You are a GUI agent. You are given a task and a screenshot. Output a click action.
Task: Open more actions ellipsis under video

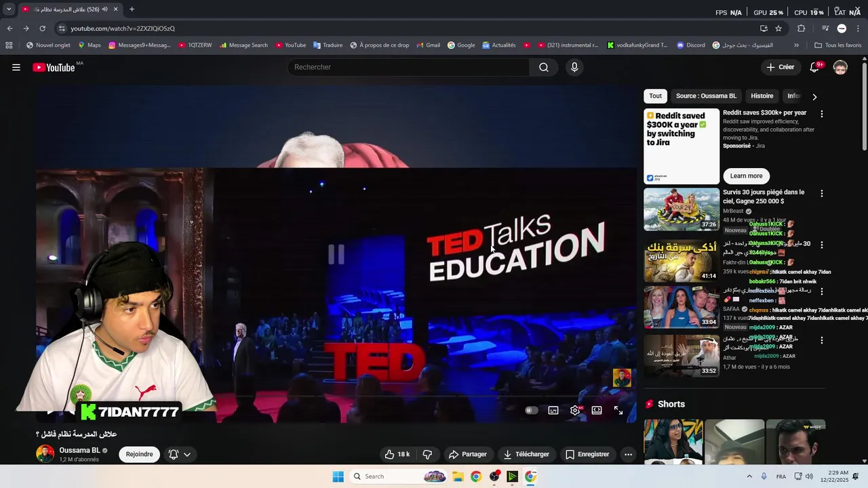point(629,454)
